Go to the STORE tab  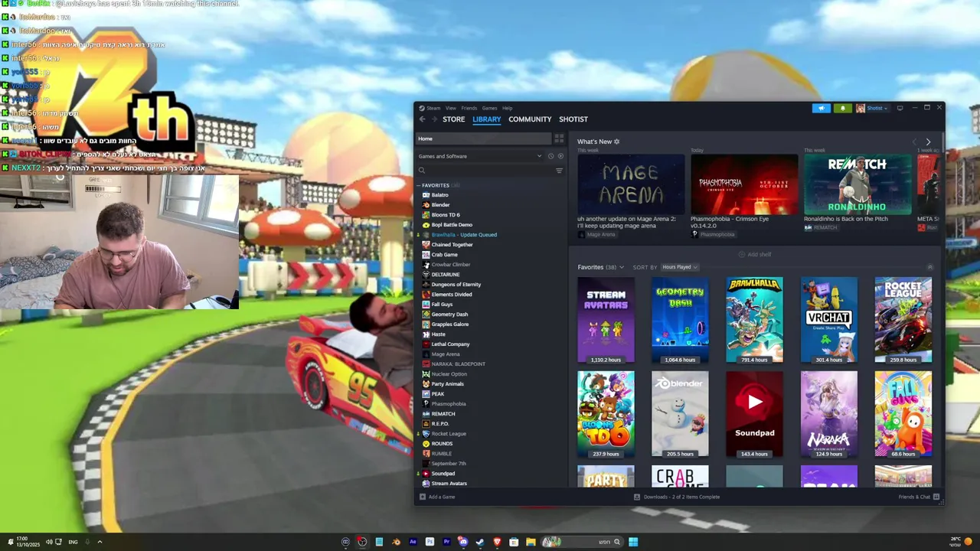click(453, 119)
